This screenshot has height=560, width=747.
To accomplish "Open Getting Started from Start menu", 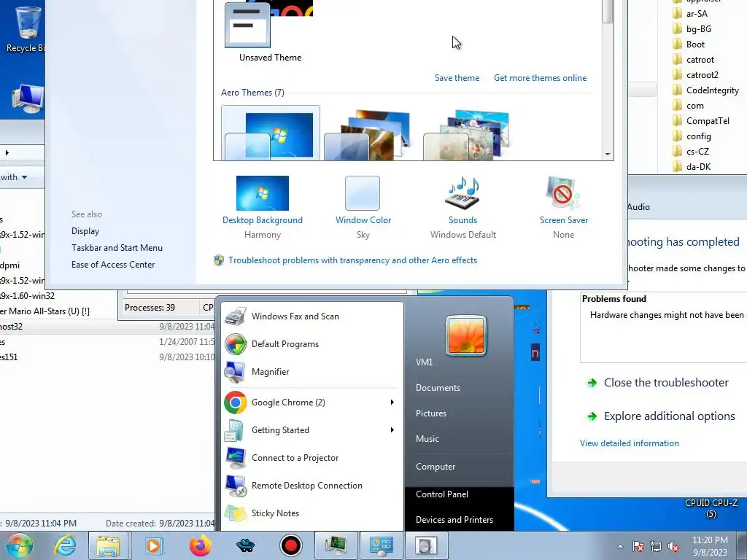I will point(305,430).
